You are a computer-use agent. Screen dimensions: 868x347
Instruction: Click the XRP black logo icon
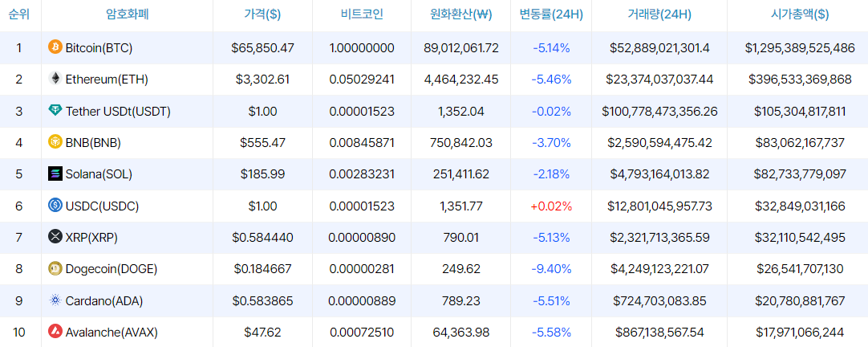pos(55,237)
